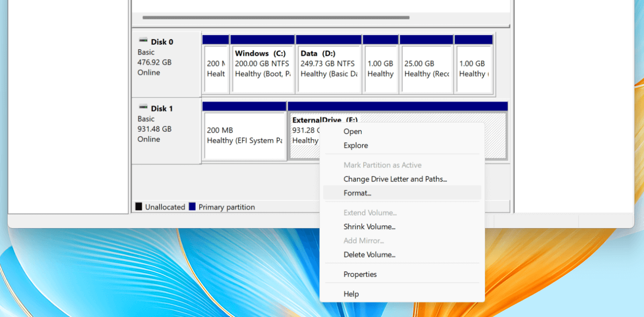This screenshot has height=317, width=644.
Task: Select the 200 MB EFI partition on Disk 1
Action: (245, 136)
